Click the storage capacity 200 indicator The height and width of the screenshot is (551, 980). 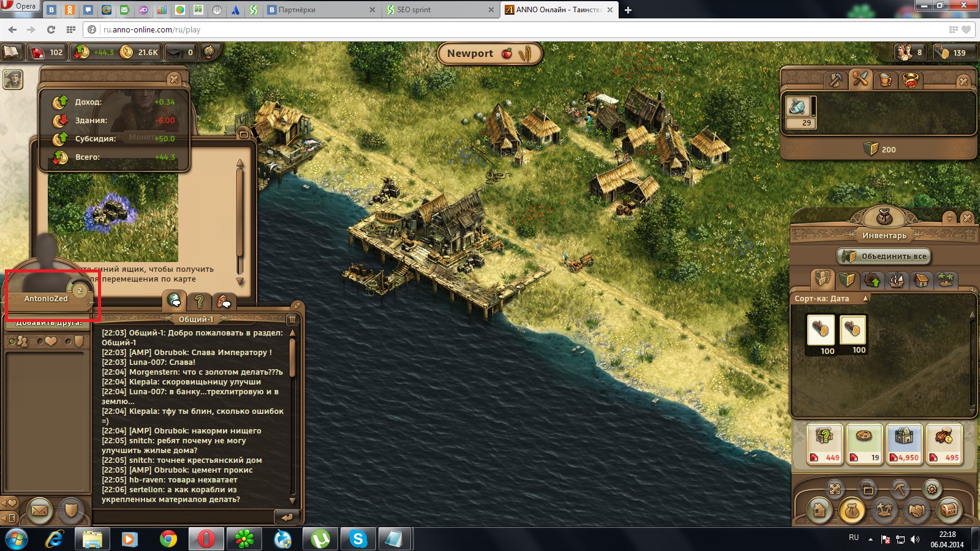point(880,149)
